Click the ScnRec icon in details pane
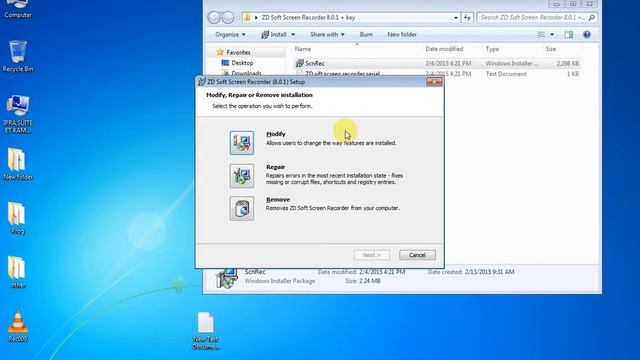The width and height of the screenshot is (640, 360). point(227,278)
